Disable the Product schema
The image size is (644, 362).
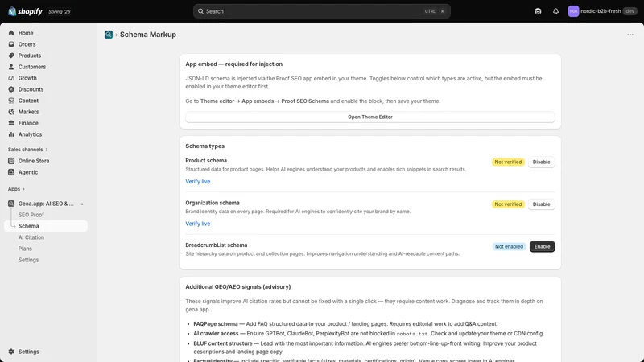(541, 162)
